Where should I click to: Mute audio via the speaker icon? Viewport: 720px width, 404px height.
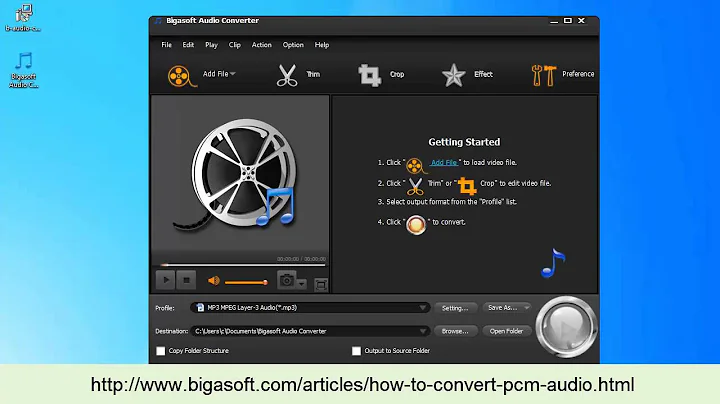(214, 281)
